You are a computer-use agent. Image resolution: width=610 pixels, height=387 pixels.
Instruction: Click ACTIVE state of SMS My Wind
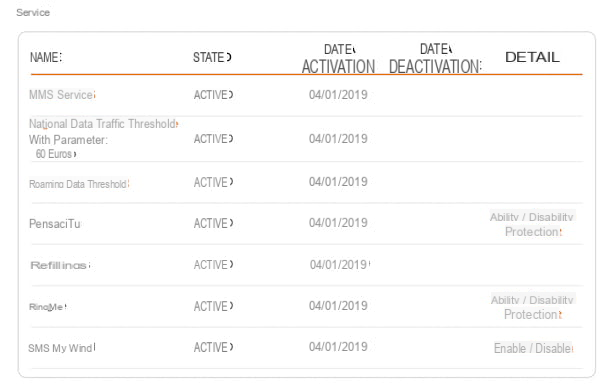213,347
